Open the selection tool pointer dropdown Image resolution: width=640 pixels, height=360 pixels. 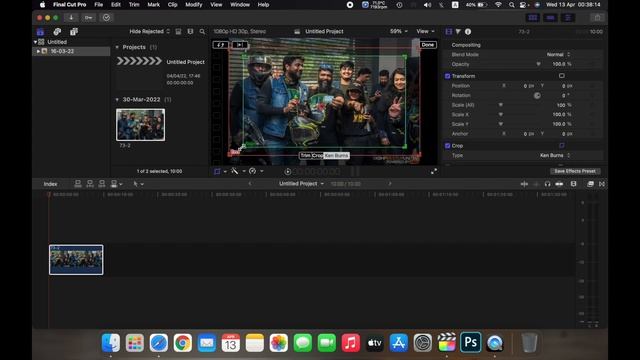click(138, 184)
